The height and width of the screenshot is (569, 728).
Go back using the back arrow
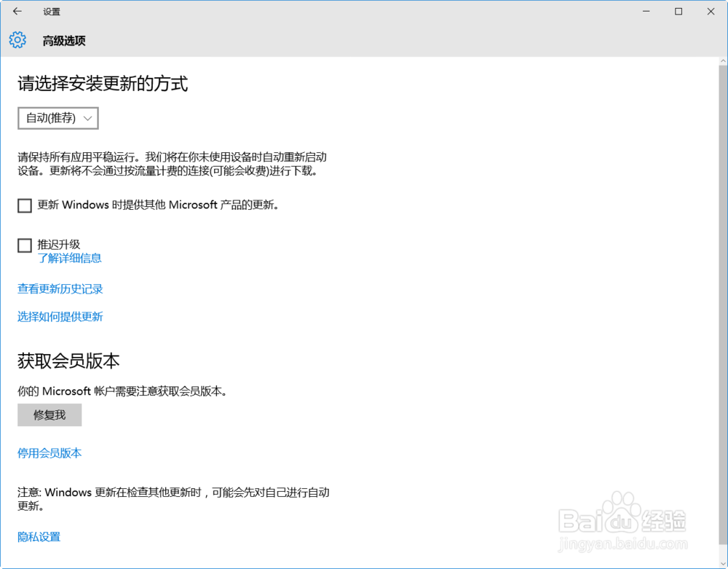(x=17, y=12)
